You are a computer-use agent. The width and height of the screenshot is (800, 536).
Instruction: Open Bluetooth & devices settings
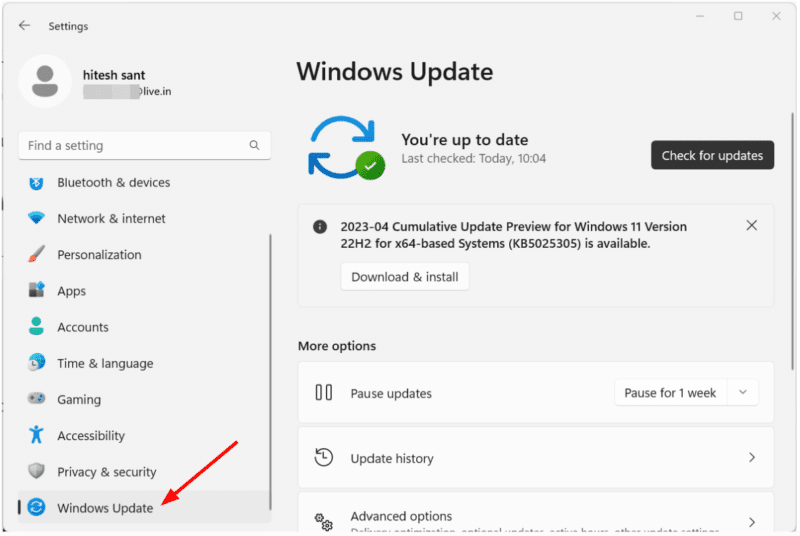click(144, 183)
